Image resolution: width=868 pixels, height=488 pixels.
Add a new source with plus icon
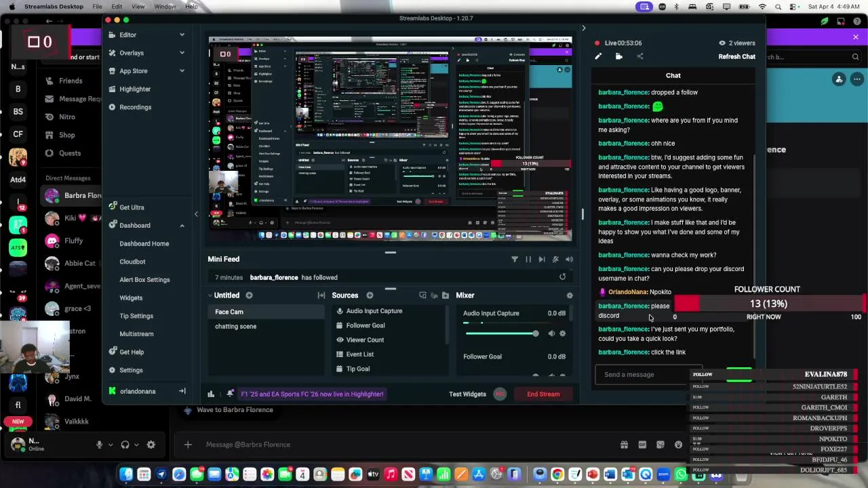370,296
